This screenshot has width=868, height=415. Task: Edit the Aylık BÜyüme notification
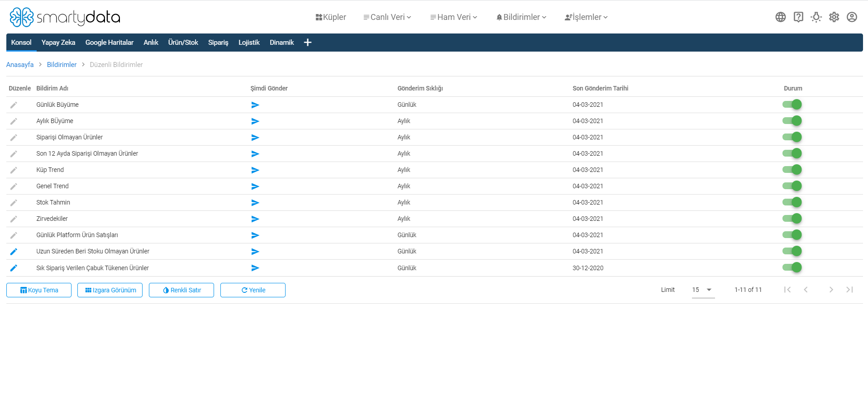(x=14, y=121)
